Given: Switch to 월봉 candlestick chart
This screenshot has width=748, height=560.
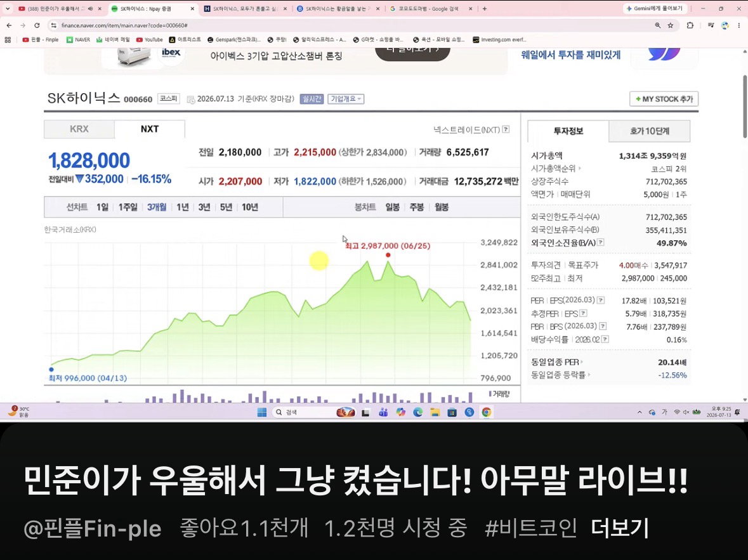Looking at the screenshot, I should tap(442, 207).
